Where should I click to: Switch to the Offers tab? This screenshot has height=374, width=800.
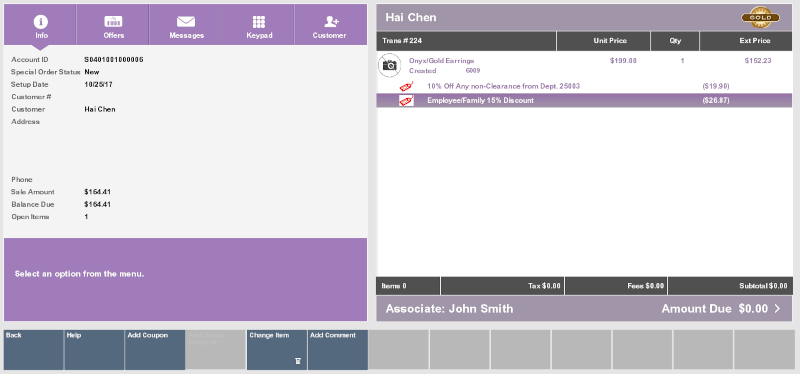[113, 25]
